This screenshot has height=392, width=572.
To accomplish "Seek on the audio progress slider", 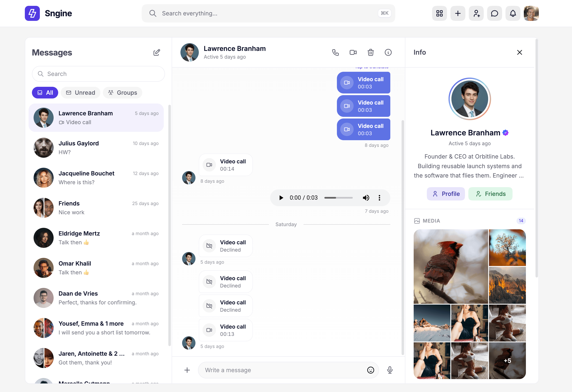I will click(338, 198).
